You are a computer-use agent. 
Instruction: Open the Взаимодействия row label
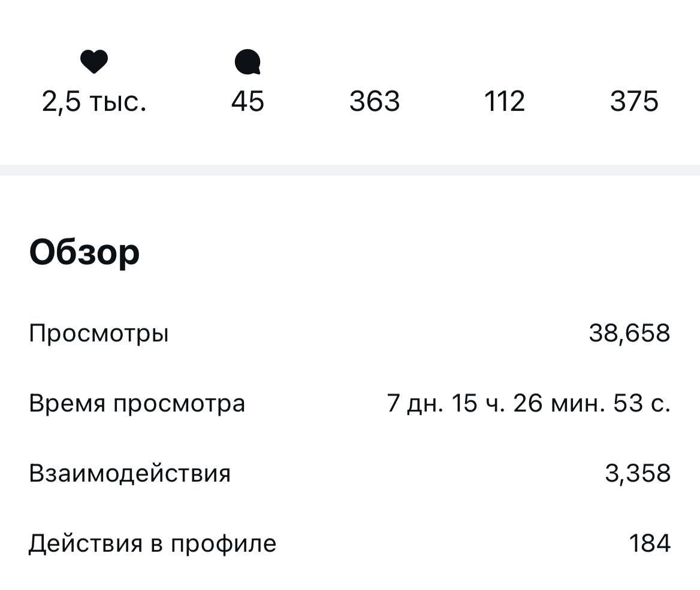tap(130, 474)
